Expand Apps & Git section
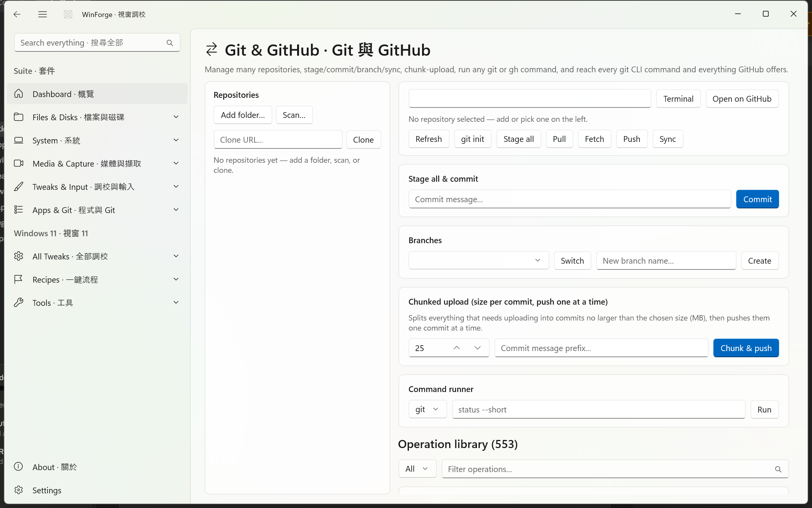 (x=176, y=210)
